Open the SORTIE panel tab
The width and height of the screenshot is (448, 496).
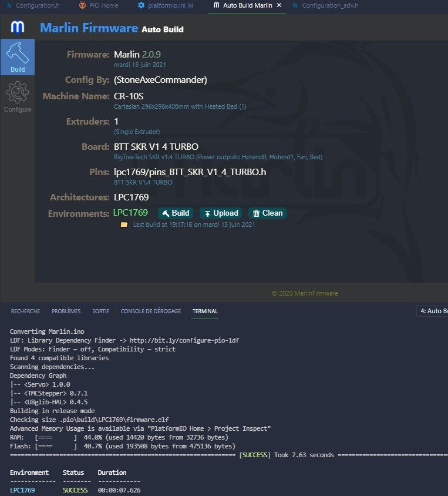pyautogui.click(x=100, y=311)
